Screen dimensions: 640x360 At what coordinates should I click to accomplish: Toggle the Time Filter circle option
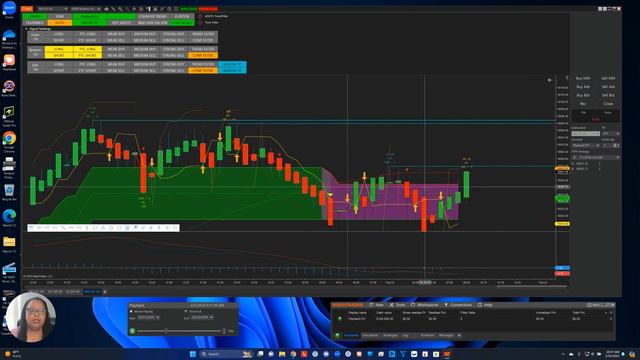click(x=200, y=22)
